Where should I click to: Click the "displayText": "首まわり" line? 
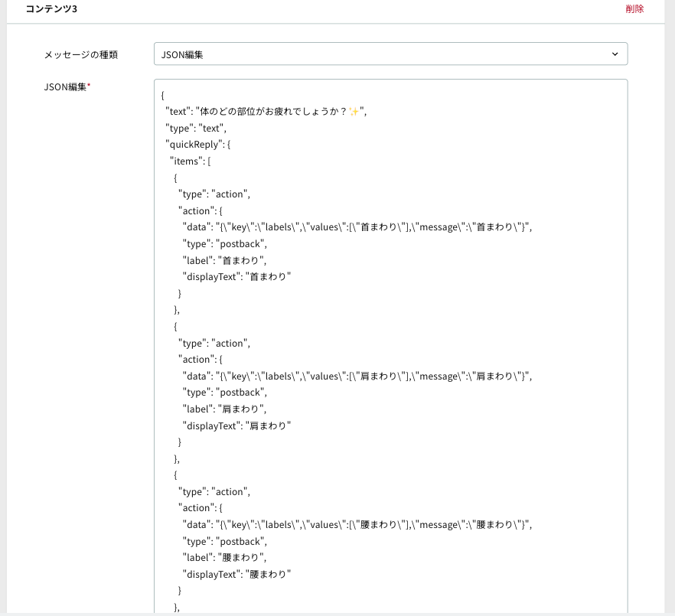coord(236,277)
